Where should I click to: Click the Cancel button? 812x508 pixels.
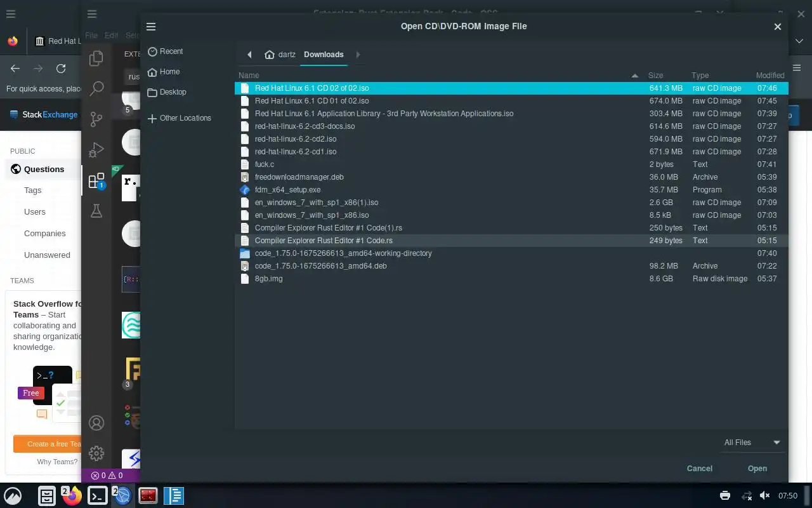[x=700, y=469]
